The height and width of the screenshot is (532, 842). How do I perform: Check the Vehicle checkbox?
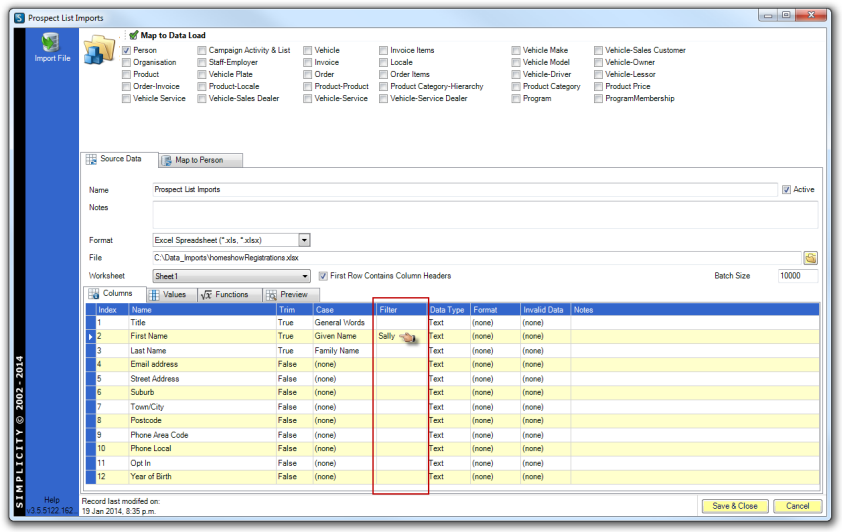pyautogui.click(x=308, y=50)
